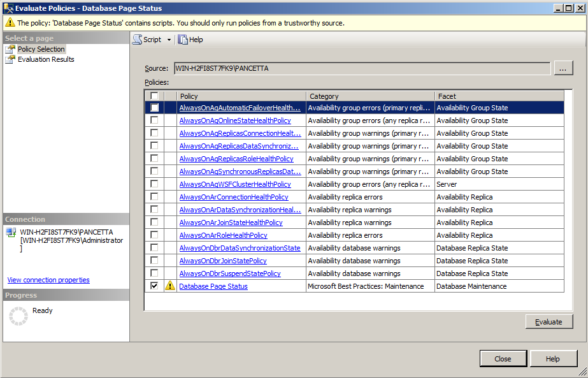The height and width of the screenshot is (378, 588).
Task: Open the AlwaysOnAgSynchronousReplicasDat link
Action: [240, 171]
